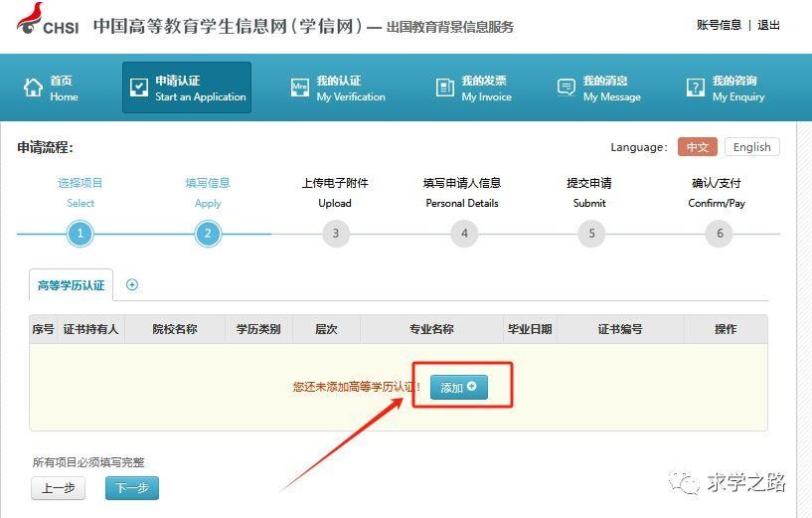Viewport: 812px width, 518px height.
Task: Click step 6 Confirm/Pay circle
Action: (718, 234)
